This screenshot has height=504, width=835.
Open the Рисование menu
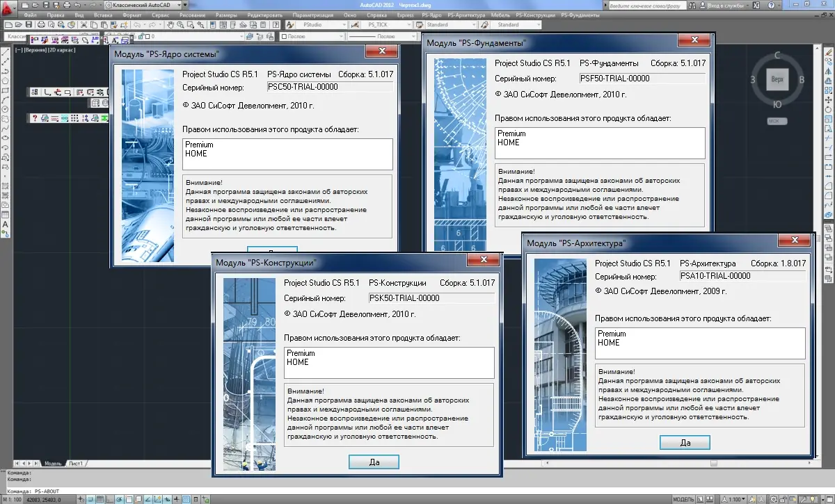click(192, 15)
